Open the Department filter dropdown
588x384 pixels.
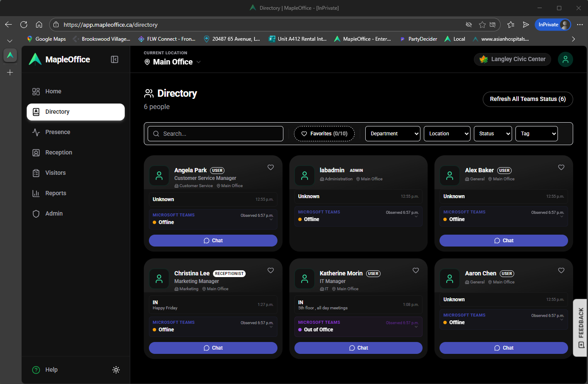pyautogui.click(x=392, y=134)
